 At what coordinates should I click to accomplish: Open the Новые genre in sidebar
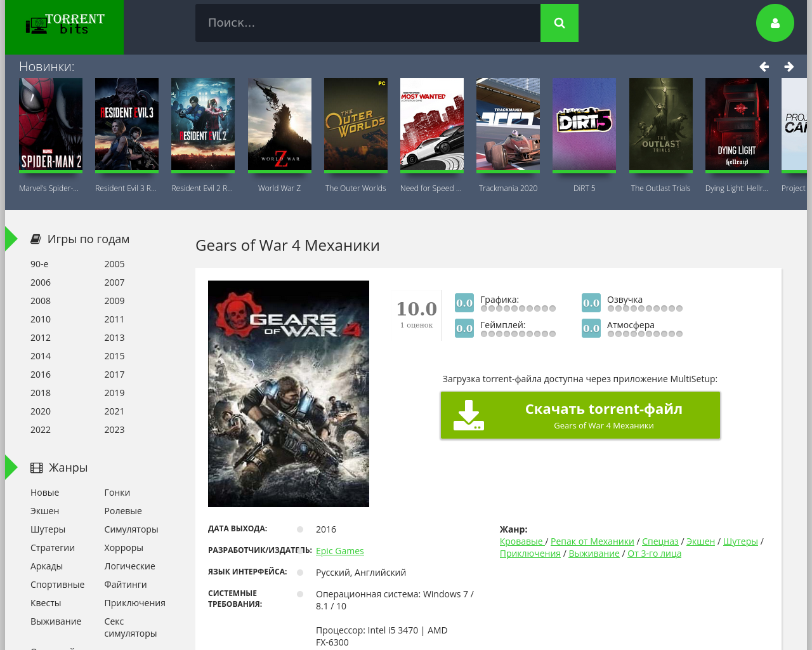(x=44, y=493)
